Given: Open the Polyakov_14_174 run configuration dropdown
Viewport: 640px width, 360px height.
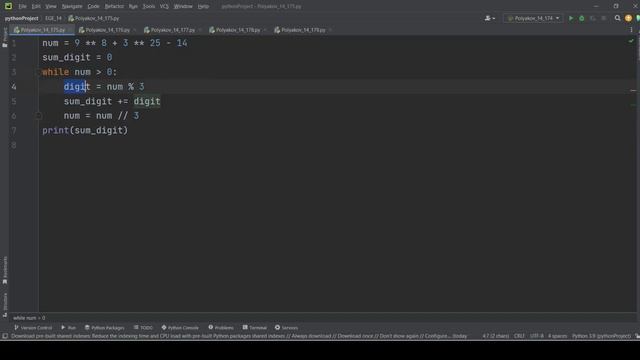Looking at the screenshot, I should pyautogui.click(x=533, y=18).
